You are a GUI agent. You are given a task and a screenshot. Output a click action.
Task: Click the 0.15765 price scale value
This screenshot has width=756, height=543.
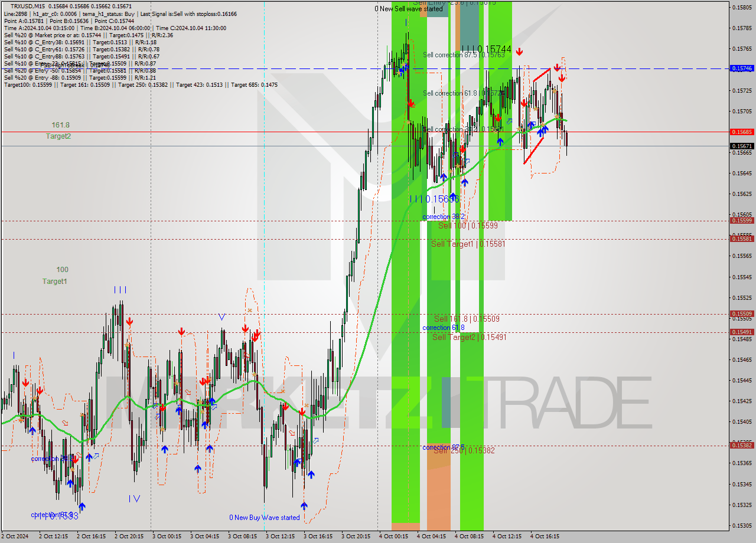coord(742,48)
